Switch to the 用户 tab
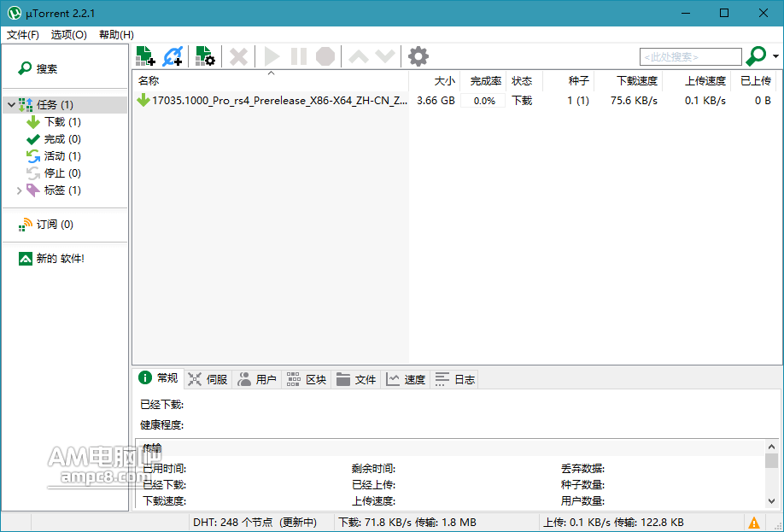The image size is (784, 532). pyautogui.click(x=257, y=379)
